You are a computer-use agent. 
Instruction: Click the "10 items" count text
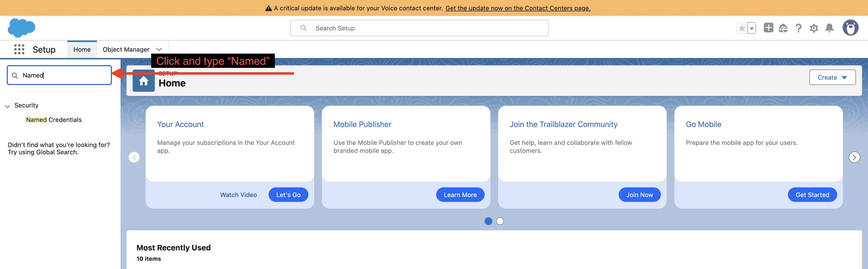(149, 259)
